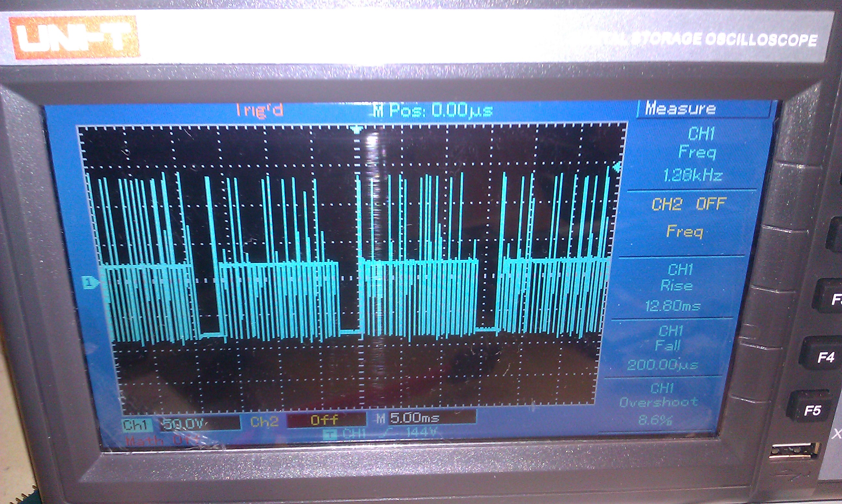Click the rising edge trigger slope symbol
842x504 pixels.
(387, 433)
